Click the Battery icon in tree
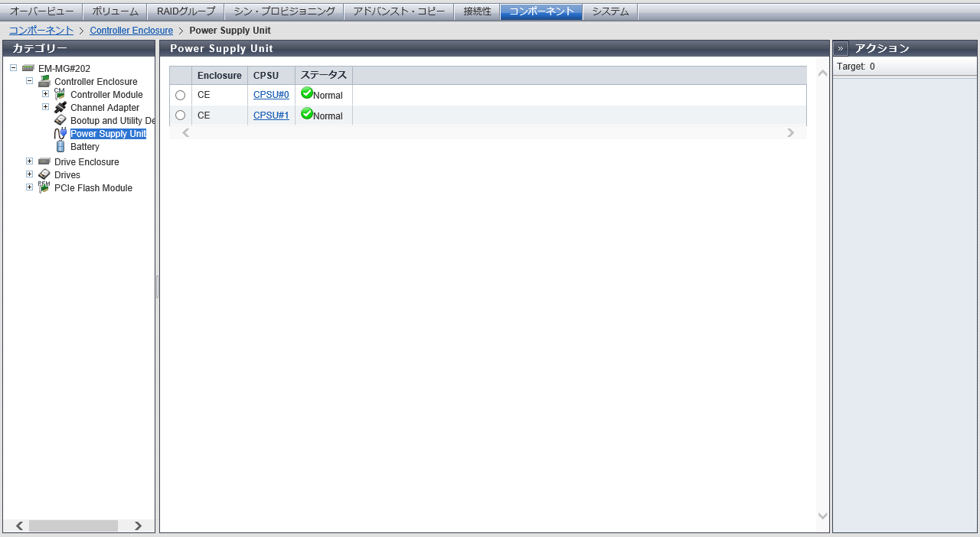This screenshot has height=537, width=980. click(x=60, y=147)
